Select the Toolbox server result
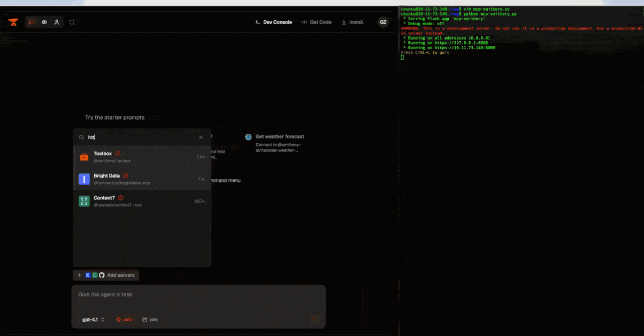644x336 pixels. pos(142,157)
